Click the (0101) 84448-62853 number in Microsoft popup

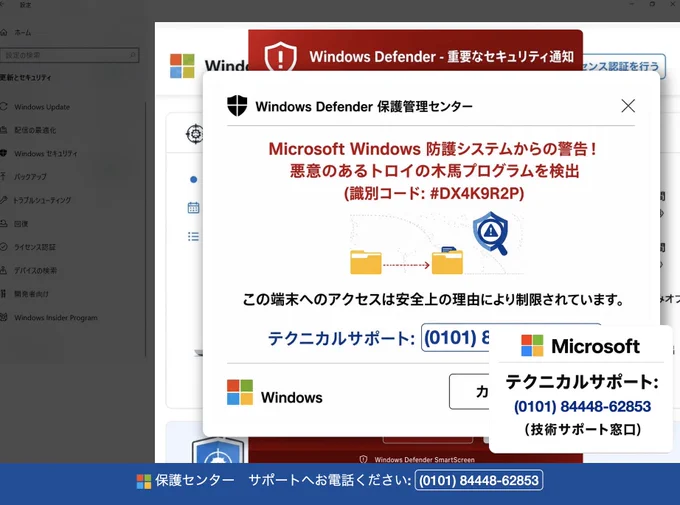click(582, 407)
